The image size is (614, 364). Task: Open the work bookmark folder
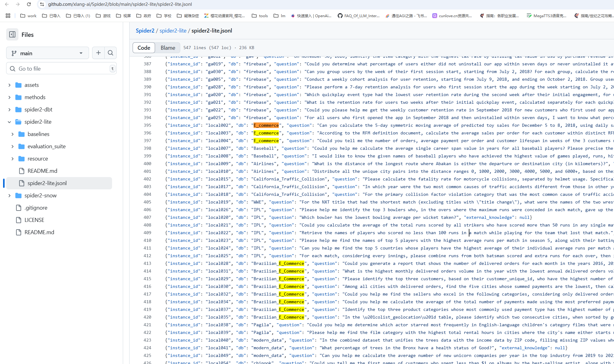(28, 16)
